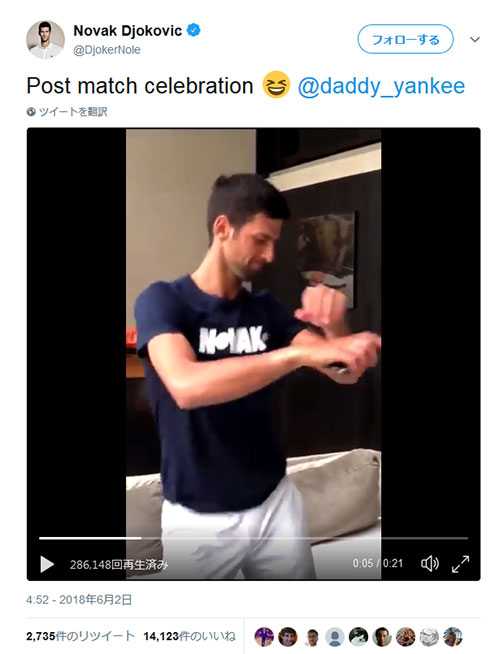Click the last liker avatar in row
This screenshot has width=500, height=654.
(452, 636)
